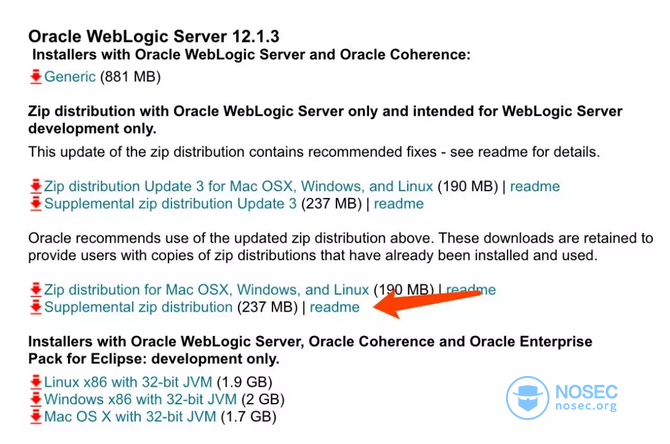Open readme for Supplemental zip distribution Update 3
The height and width of the screenshot is (444, 670).
(398, 204)
